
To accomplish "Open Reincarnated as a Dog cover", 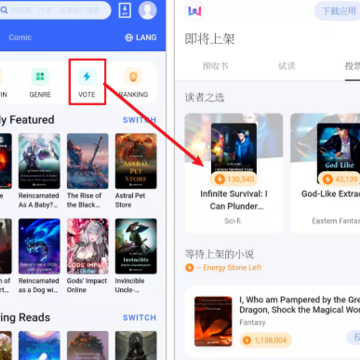I will (39, 246).
